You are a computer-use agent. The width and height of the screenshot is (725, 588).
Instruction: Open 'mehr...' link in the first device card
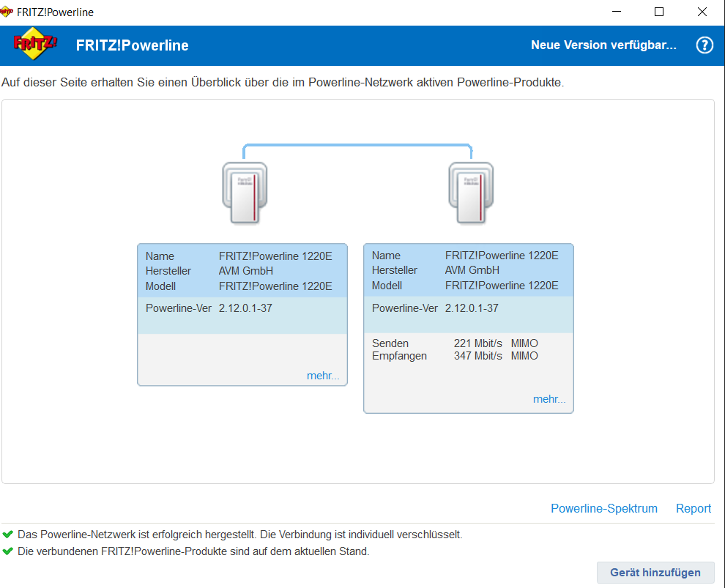[323, 376]
